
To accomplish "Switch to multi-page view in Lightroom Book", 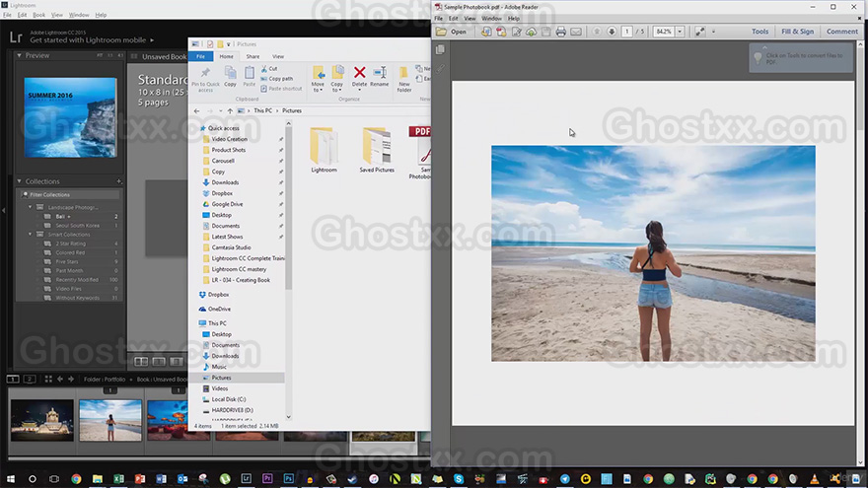I will point(141,361).
